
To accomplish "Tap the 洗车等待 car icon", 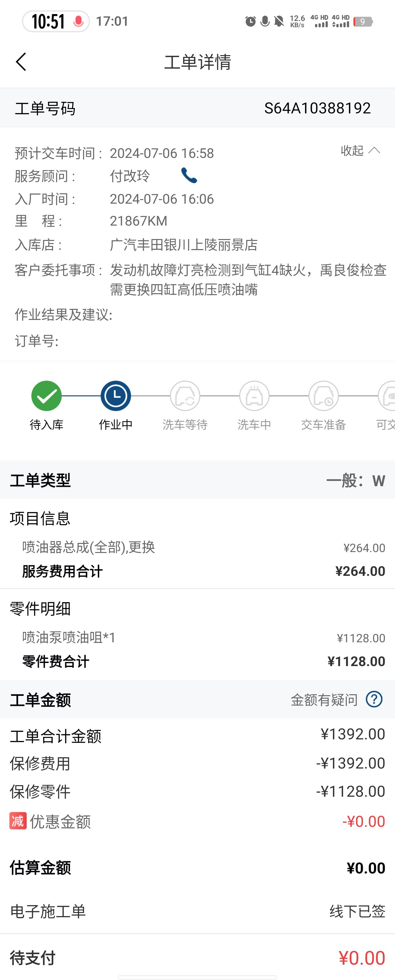I will [185, 396].
